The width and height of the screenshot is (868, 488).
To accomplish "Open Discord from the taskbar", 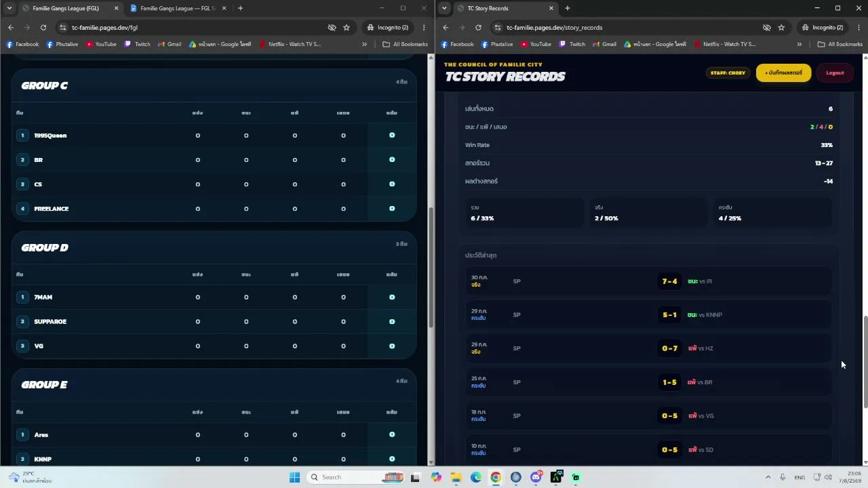I will click(536, 477).
